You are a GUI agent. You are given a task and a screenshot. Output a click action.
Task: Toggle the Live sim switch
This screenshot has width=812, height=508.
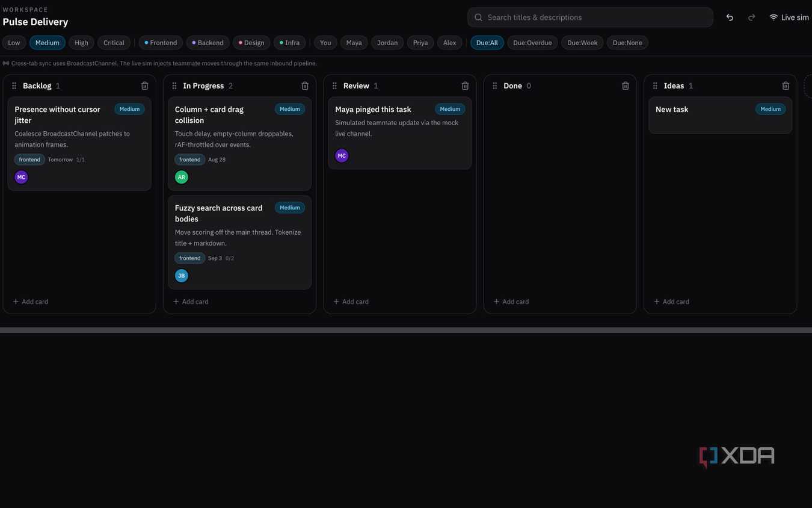(x=789, y=17)
